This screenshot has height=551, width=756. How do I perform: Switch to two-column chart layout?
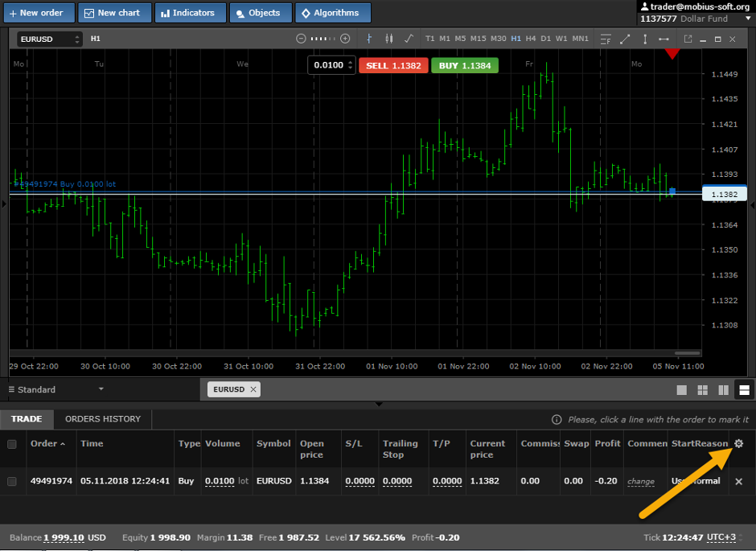tap(723, 390)
